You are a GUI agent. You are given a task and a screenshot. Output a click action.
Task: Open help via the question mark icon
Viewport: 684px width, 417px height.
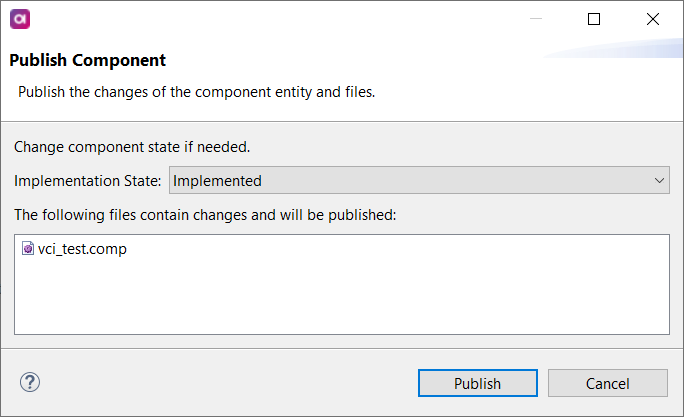pos(30,382)
